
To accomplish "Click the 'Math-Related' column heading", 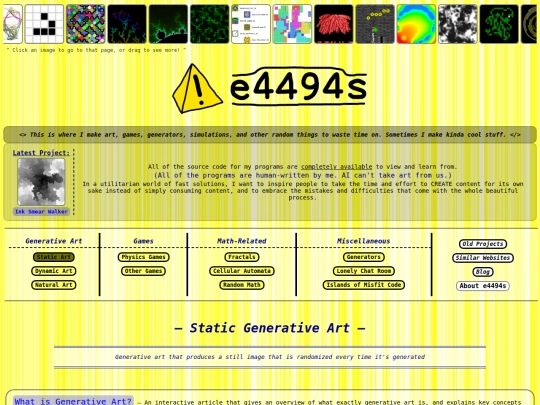I will pos(242,241).
